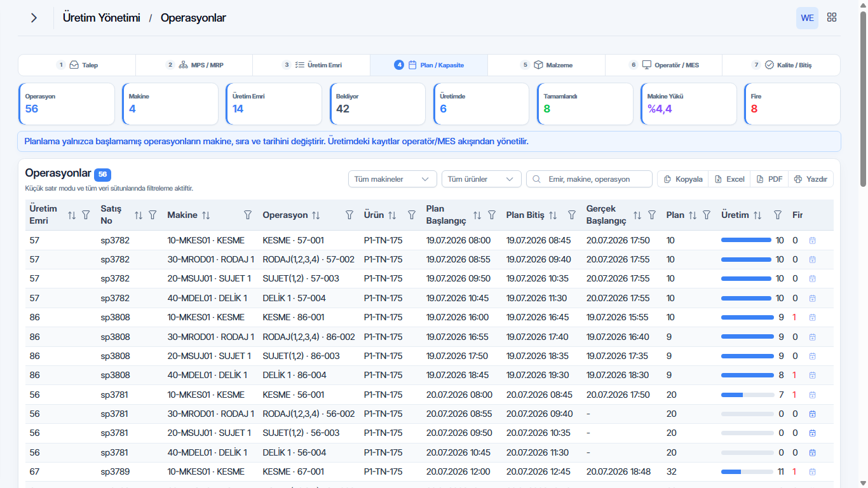This screenshot has height=488, width=868.
Task: Open the apps grid icon
Action: [832, 18]
